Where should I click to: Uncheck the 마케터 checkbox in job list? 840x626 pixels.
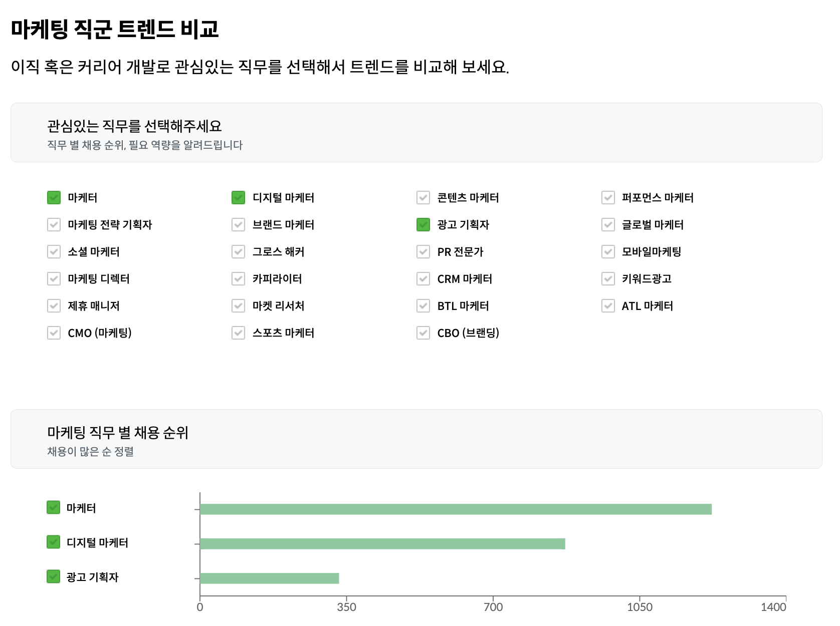[54, 198]
